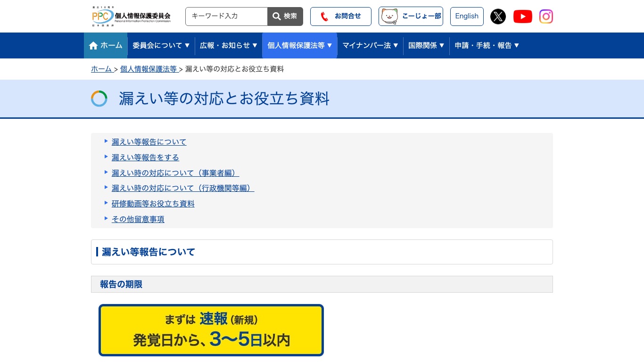Expand the 広報・お知らせ menu
Screen dimensions: 644x362
coord(229,45)
